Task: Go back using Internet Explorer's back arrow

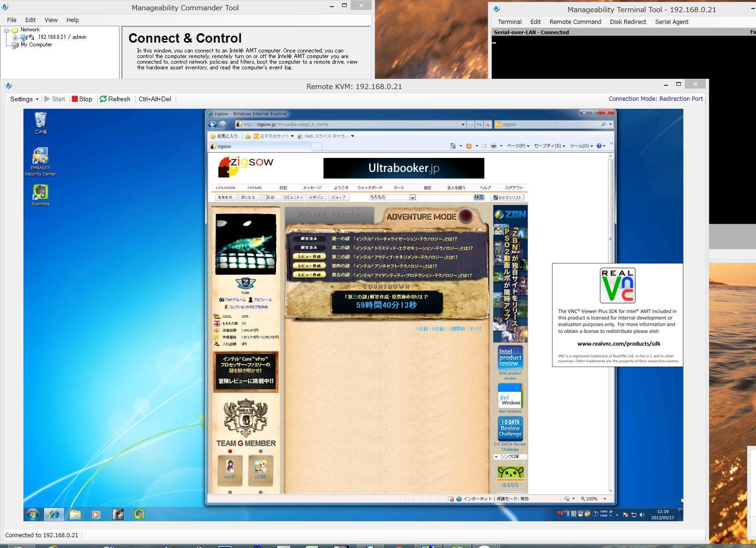Action: [212, 124]
